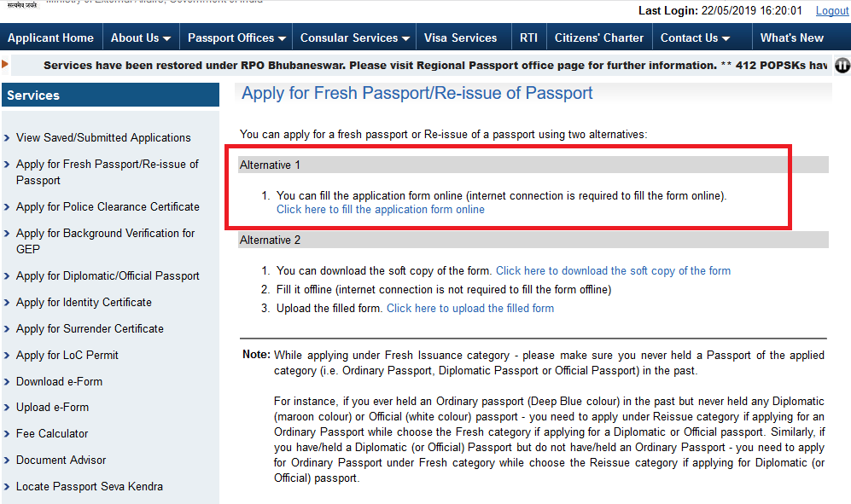Viewport: 851px width, 504px height.
Task: Download the soft copy of the form
Action: tap(613, 270)
